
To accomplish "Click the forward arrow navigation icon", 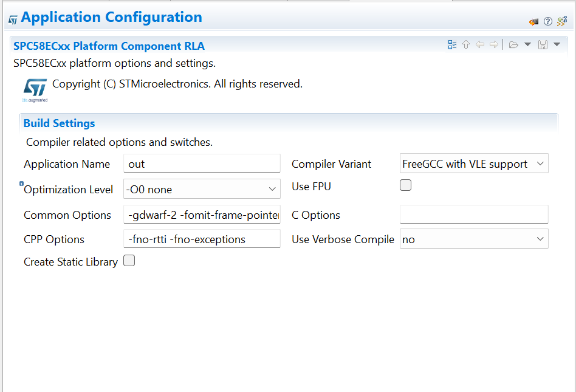I will 494,44.
